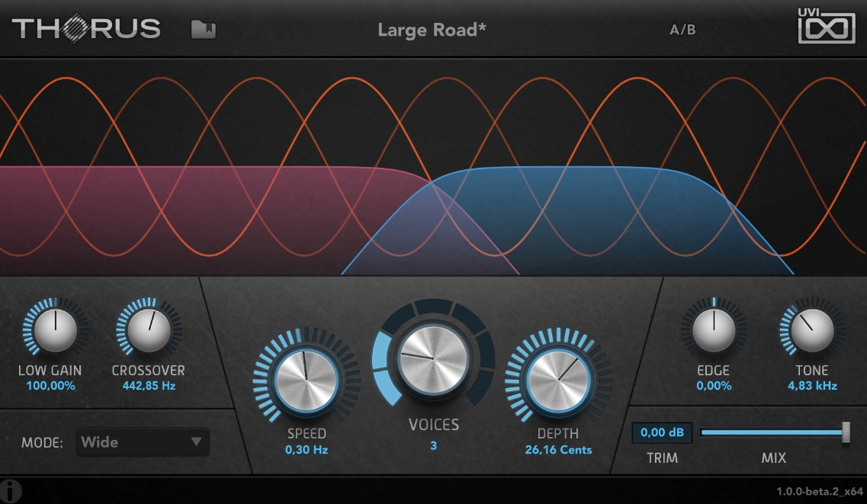Click the Crossover value 442,85 Hz
Viewport: 867px width, 504px height.
tap(149, 386)
